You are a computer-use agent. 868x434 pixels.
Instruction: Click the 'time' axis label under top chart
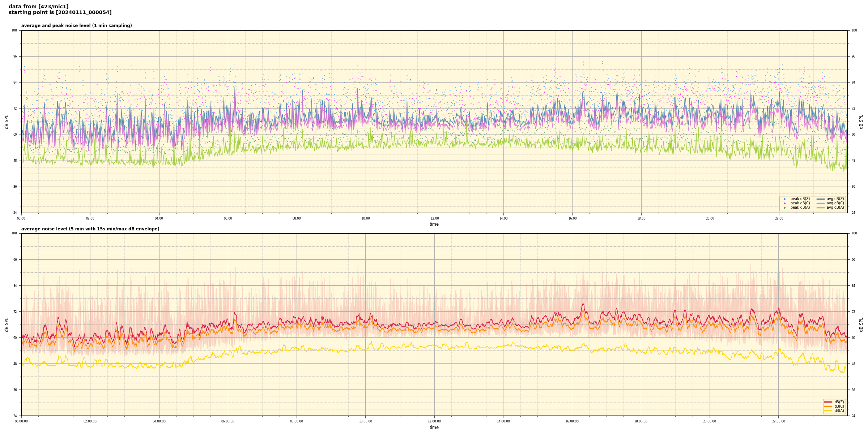434,224
